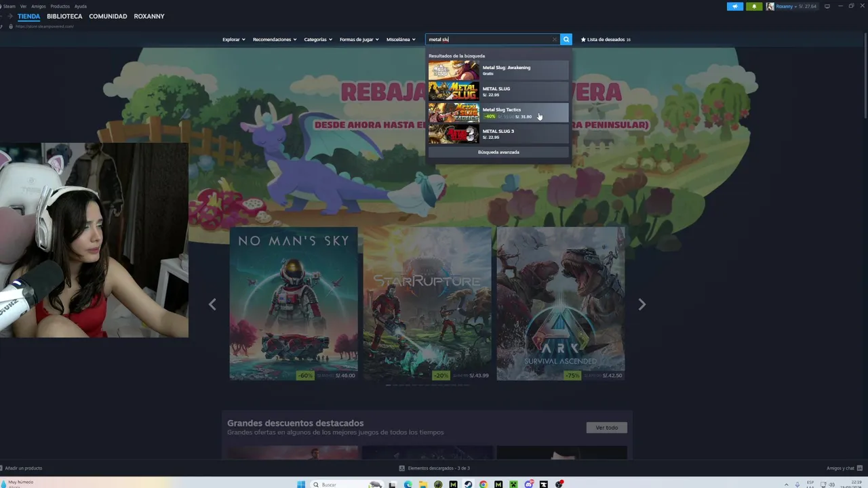Open No Man's Sky capsule
The image size is (868, 488).
[x=294, y=303]
